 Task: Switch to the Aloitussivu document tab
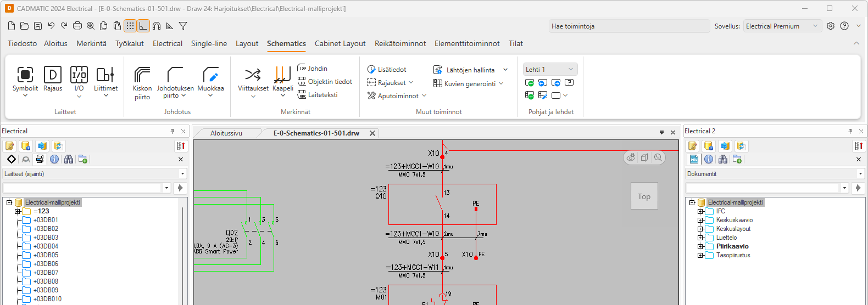(226, 133)
